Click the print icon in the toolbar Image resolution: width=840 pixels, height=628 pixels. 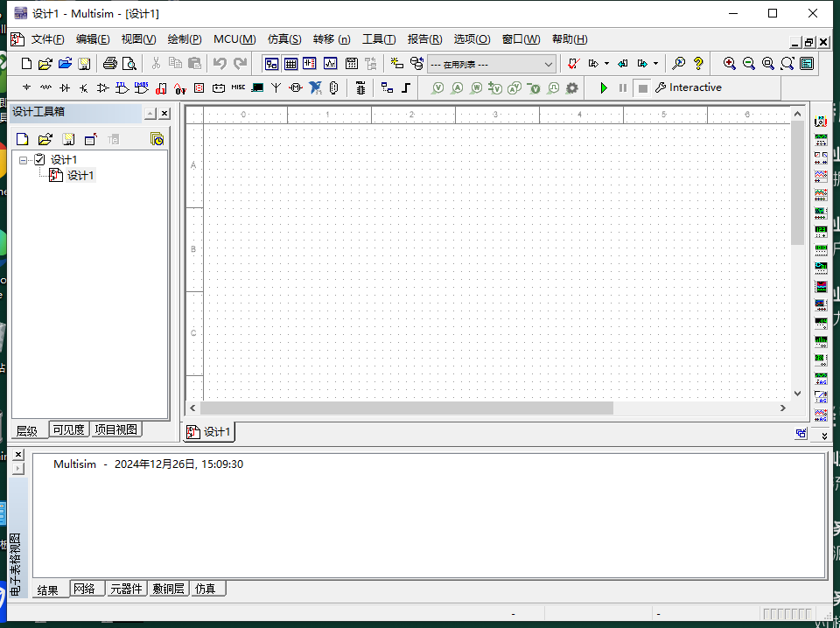(x=110, y=63)
